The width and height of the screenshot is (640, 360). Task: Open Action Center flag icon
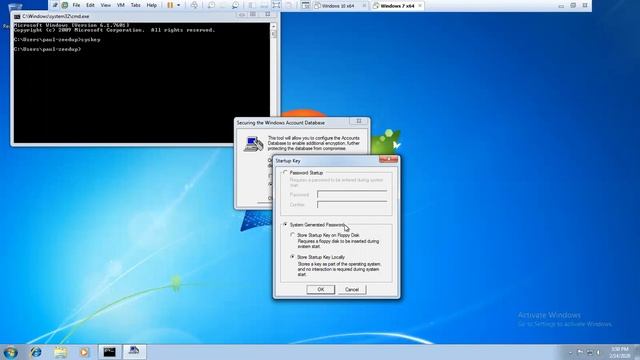[x=580, y=352]
